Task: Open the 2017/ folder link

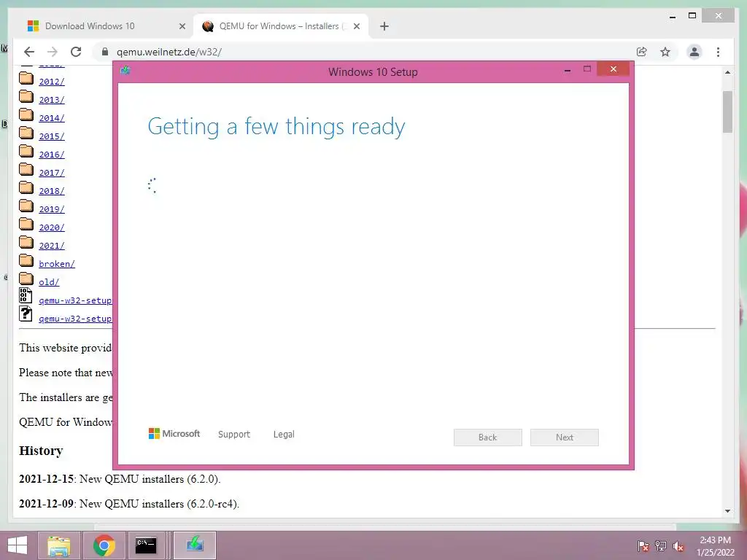Action: pos(52,173)
